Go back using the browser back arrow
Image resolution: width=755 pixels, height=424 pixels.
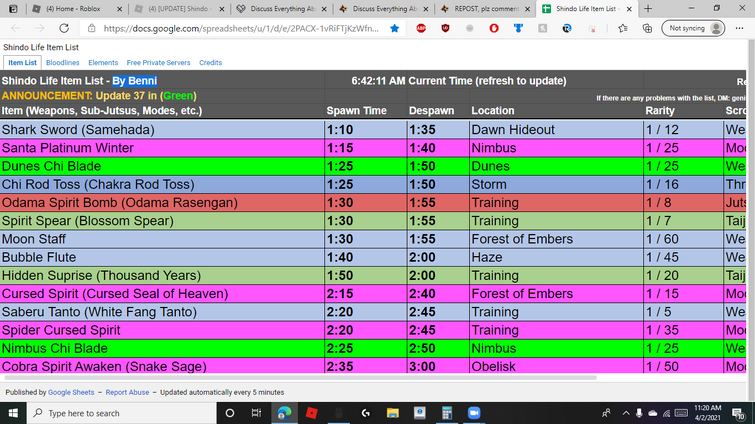(x=15, y=28)
